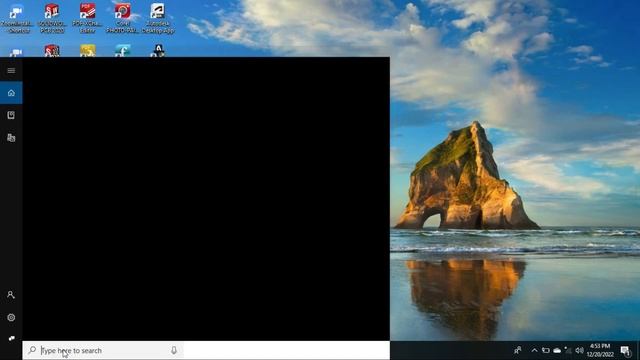This screenshot has height=360, width=640.
Task: Open the clock showing 4:53 PM
Action: click(x=600, y=350)
